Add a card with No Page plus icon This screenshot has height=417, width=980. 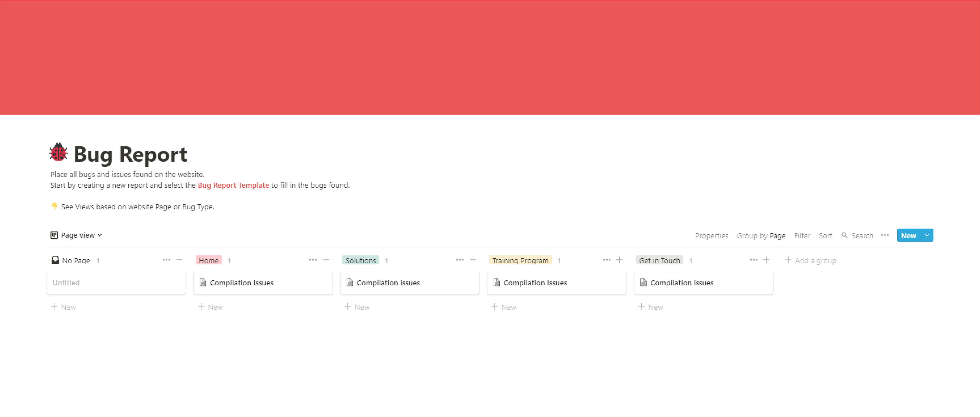tap(179, 260)
